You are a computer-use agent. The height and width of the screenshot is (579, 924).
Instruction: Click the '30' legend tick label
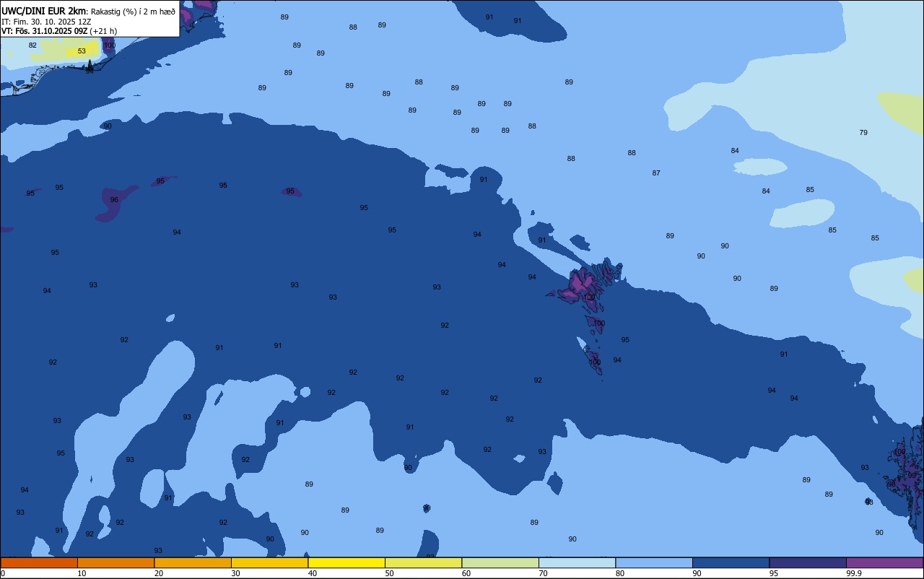click(236, 573)
